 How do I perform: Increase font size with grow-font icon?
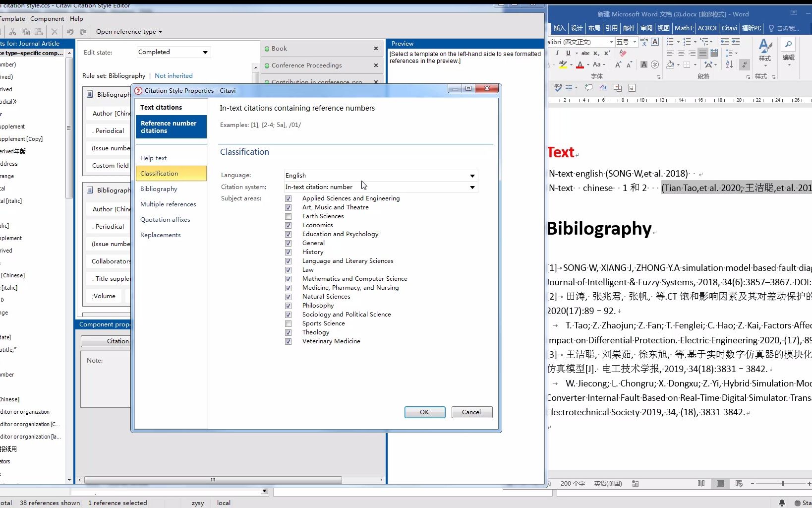point(618,64)
